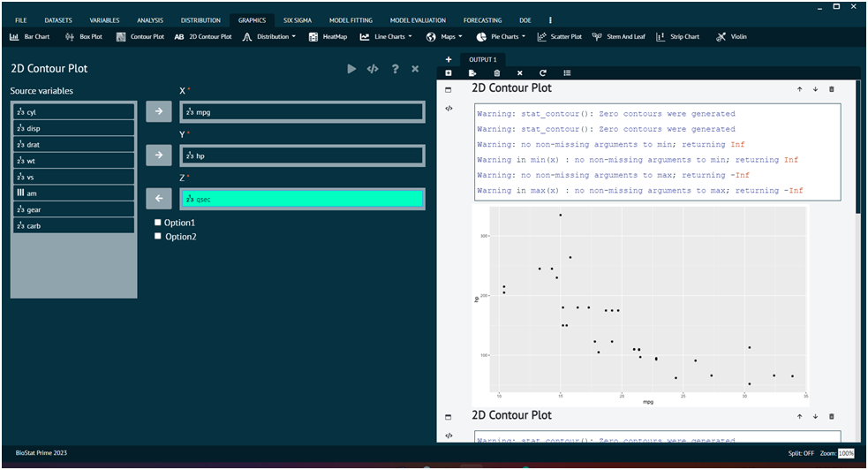
Task: Click the trash icon in output toolbar
Action: [496, 73]
